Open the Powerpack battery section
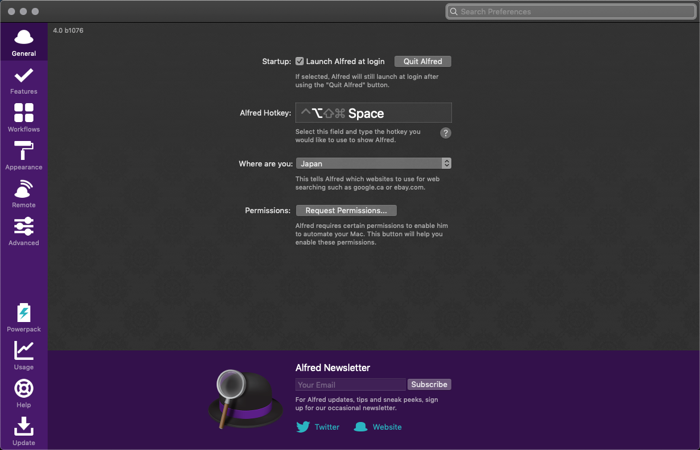700x450 pixels. coord(23,318)
